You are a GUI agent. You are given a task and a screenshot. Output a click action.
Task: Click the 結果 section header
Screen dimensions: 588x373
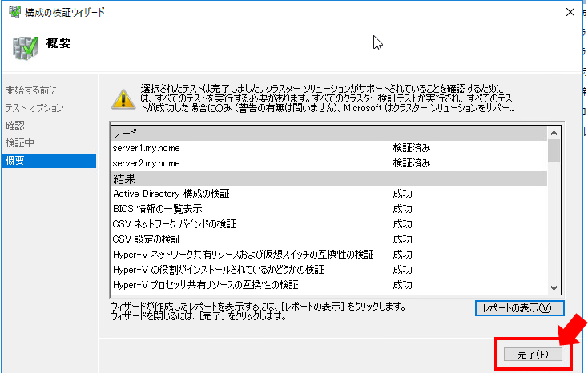pos(329,178)
